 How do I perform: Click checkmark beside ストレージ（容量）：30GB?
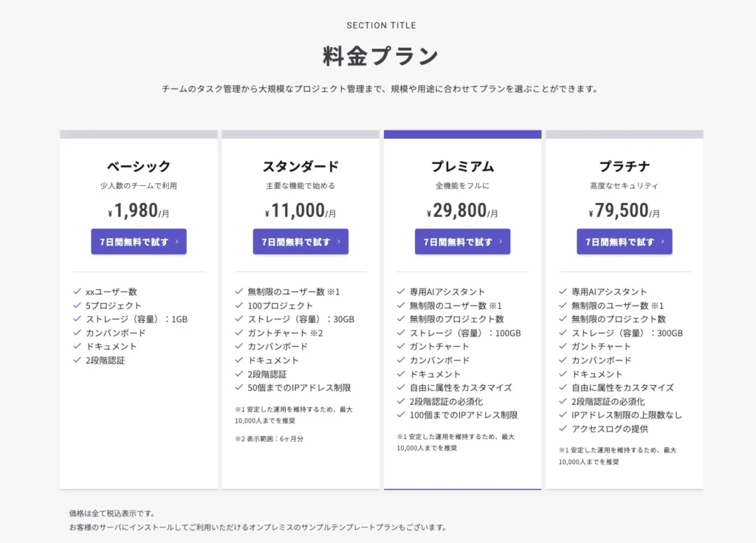tap(238, 319)
